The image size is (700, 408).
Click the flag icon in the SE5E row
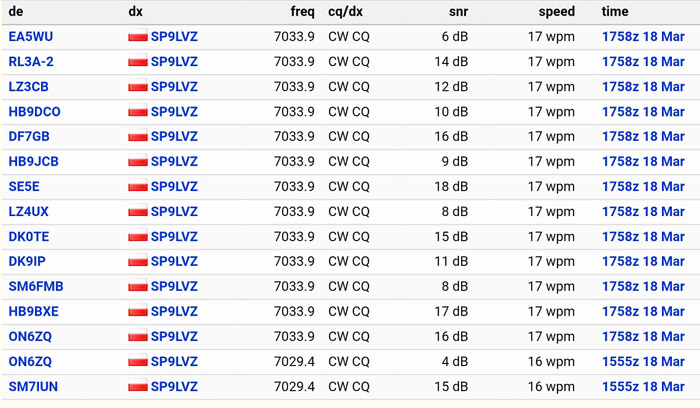click(138, 187)
